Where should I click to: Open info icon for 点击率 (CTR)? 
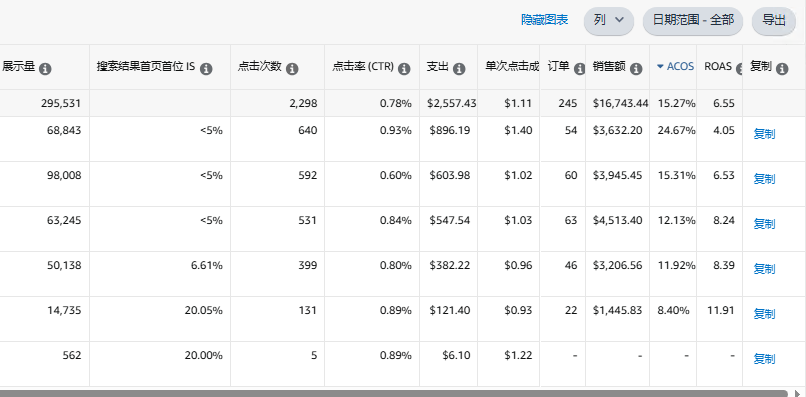tap(404, 69)
